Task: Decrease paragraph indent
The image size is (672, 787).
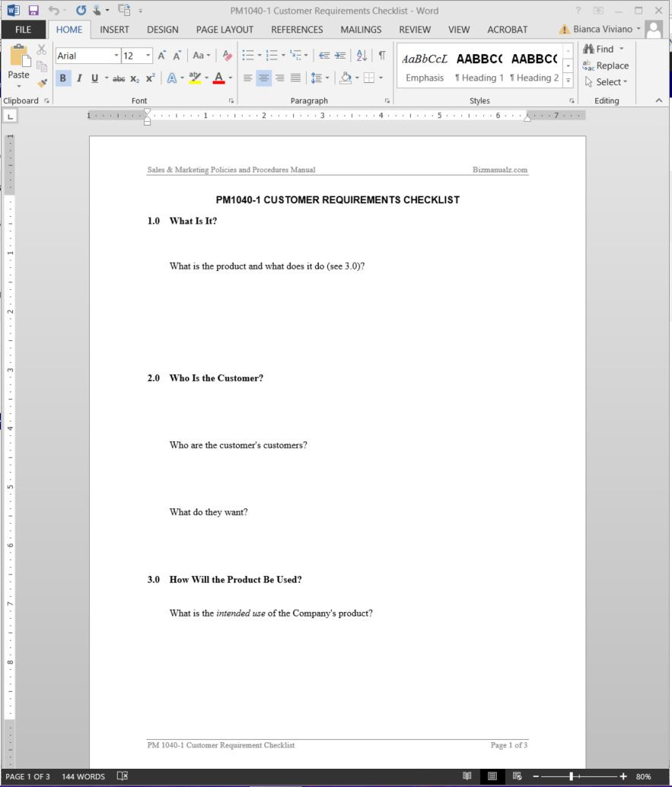Action: pyautogui.click(x=324, y=56)
